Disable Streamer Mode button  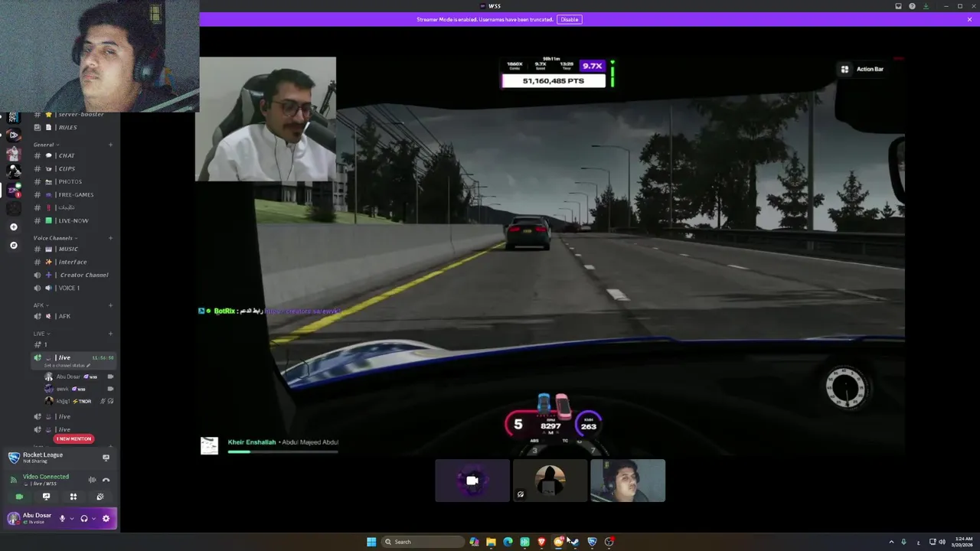coord(569,19)
